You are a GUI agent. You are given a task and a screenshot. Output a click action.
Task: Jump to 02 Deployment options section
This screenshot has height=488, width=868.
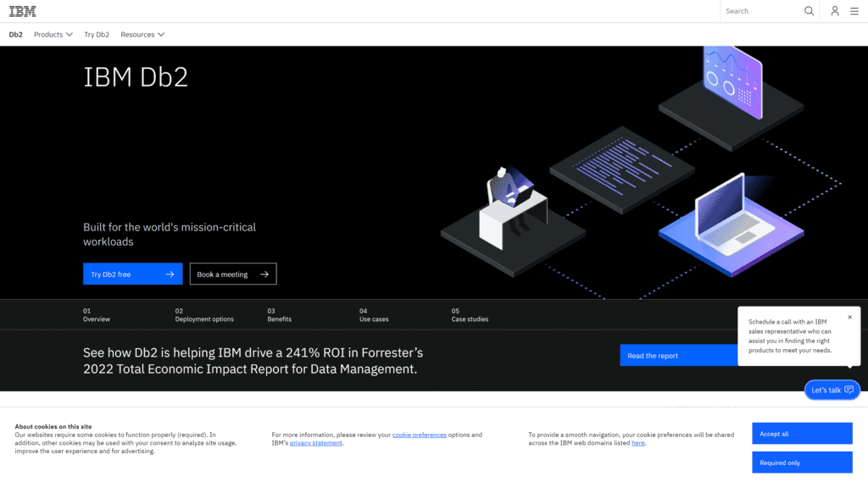(x=204, y=315)
